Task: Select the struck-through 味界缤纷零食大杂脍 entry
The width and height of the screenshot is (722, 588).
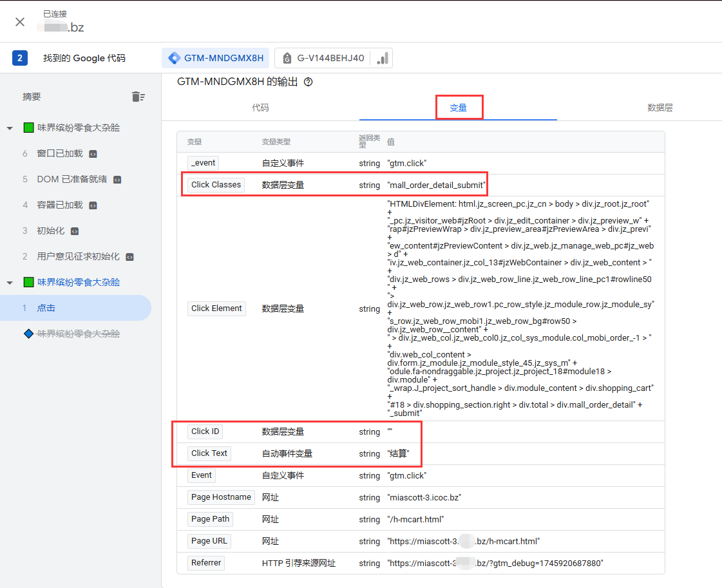Action: (79, 334)
